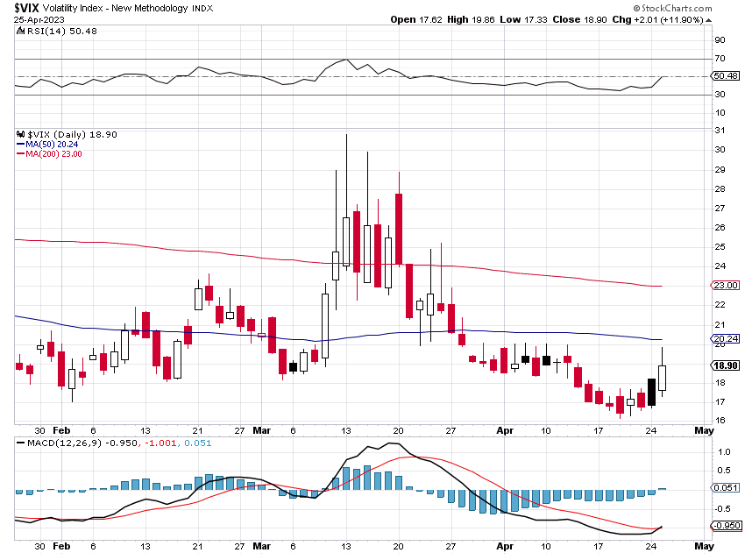Click the 70 level on RSI axis

tap(720, 59)
